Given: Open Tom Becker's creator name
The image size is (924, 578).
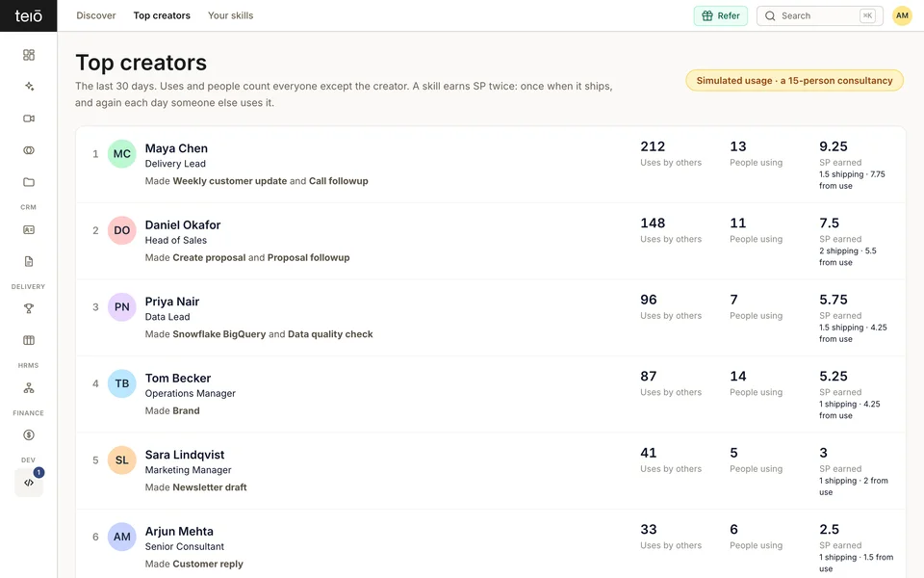Looking at the screenshot, I should click(x=178, y=379).
